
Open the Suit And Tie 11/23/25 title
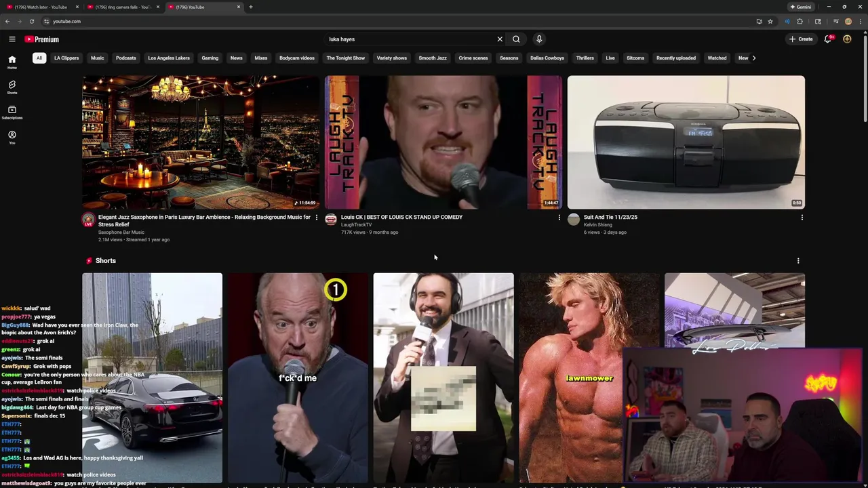pyautogui.click(x=610, y=217)
